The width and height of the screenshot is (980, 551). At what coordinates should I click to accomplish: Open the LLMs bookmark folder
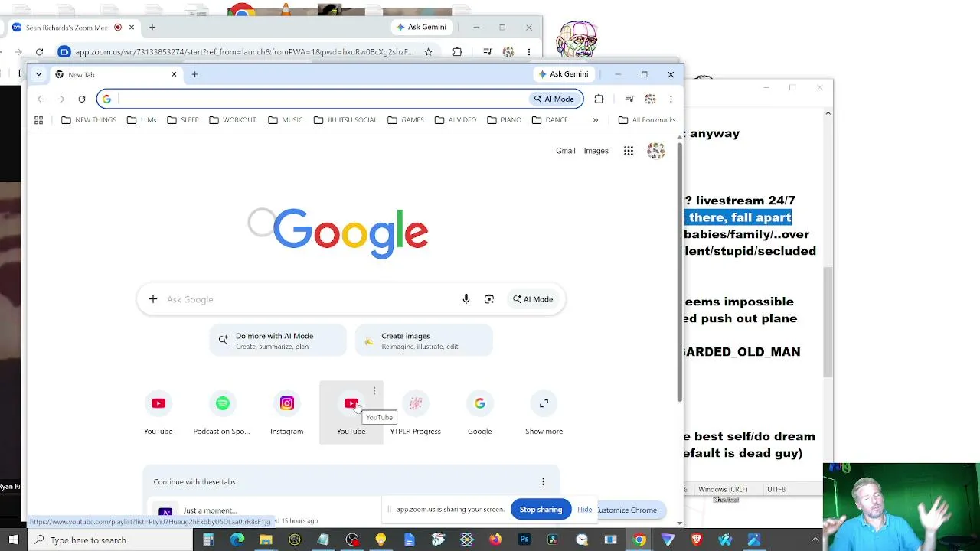(x=142, y=120)
